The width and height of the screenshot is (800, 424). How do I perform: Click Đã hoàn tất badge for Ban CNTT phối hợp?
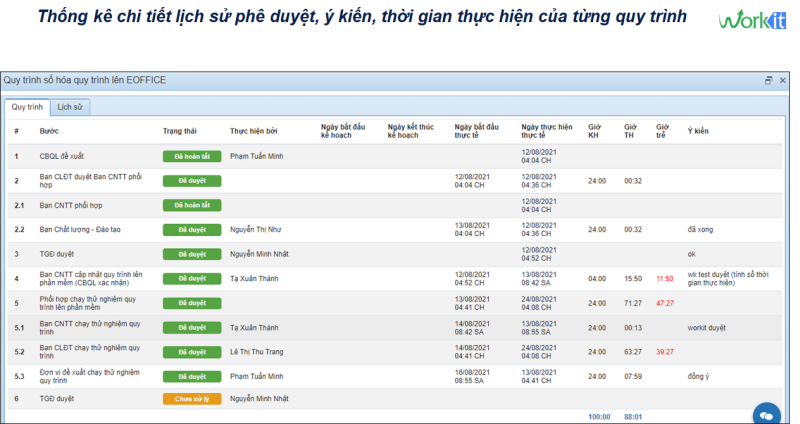pos(191,205)
